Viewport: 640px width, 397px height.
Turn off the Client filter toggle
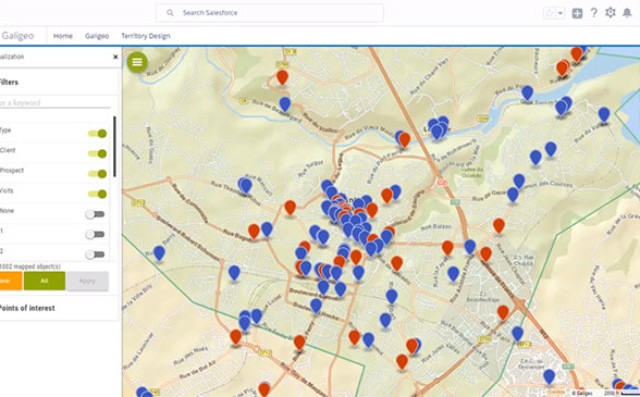click(x=98, y=154)
